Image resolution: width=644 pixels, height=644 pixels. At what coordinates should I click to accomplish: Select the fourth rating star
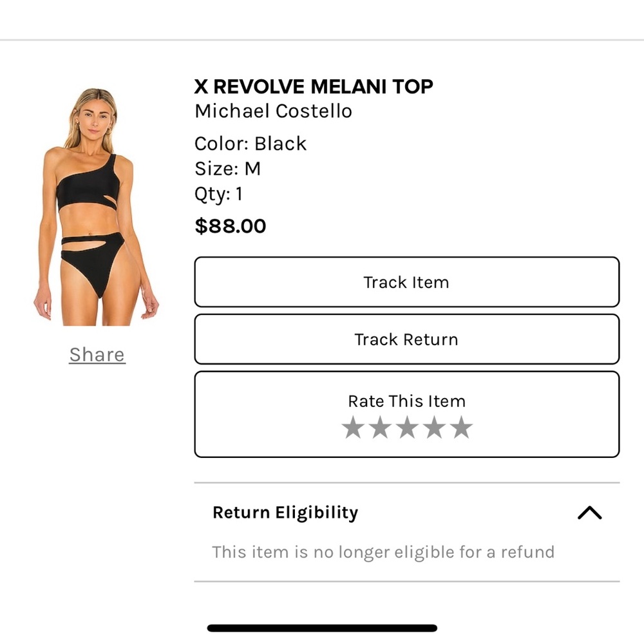433,426
